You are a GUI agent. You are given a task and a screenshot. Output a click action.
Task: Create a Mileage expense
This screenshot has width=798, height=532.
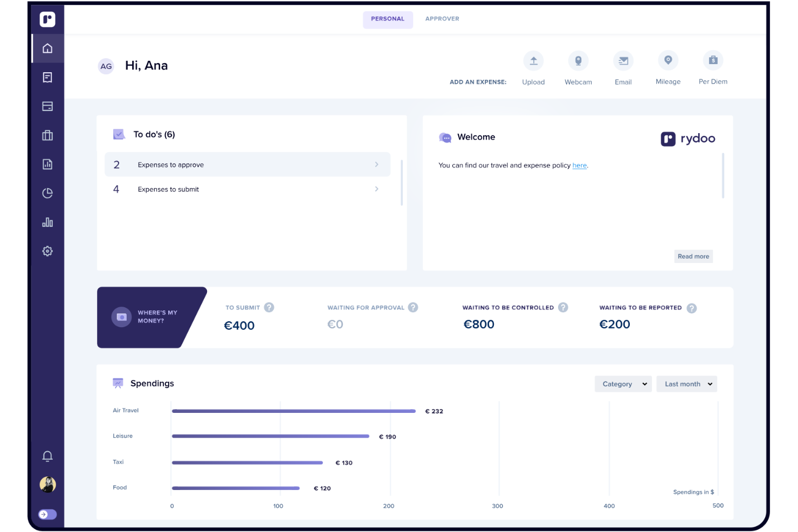668,60
